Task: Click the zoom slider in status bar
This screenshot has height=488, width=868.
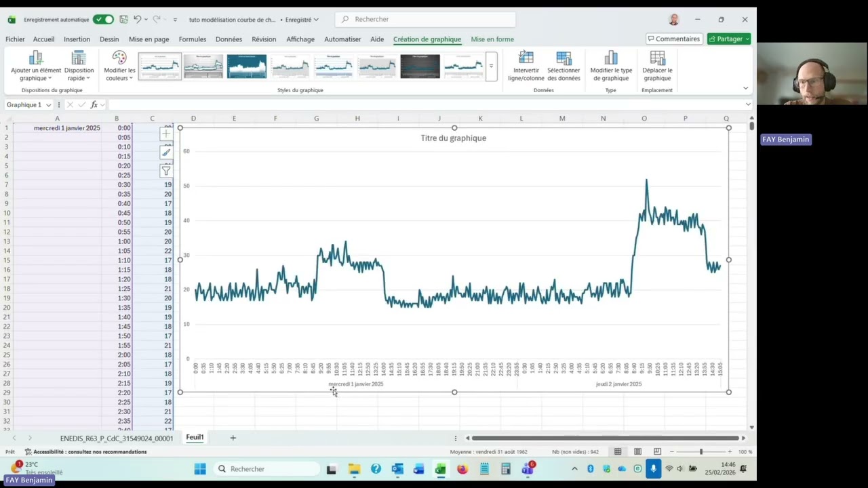Action: click(701, 451)
